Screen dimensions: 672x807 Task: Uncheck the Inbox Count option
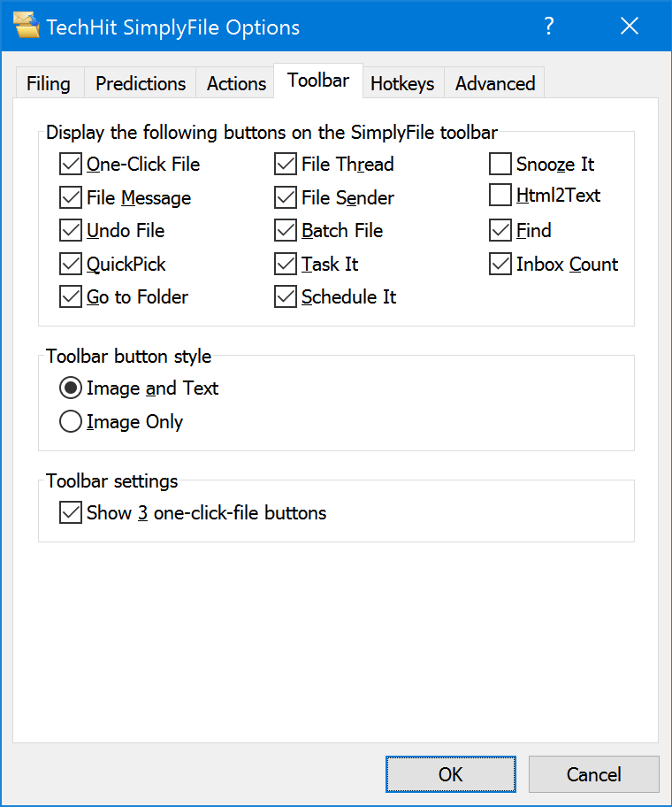(x=500, y=264)
